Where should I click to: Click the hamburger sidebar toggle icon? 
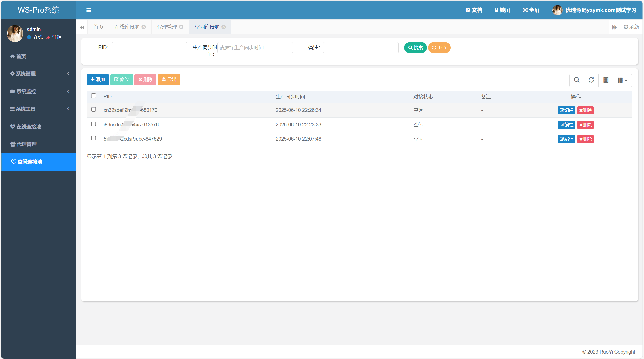[x=89, y=10]
